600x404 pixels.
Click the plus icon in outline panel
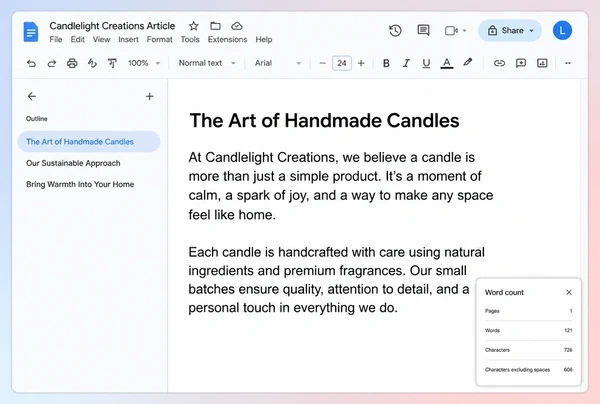(x=150, y=96)
